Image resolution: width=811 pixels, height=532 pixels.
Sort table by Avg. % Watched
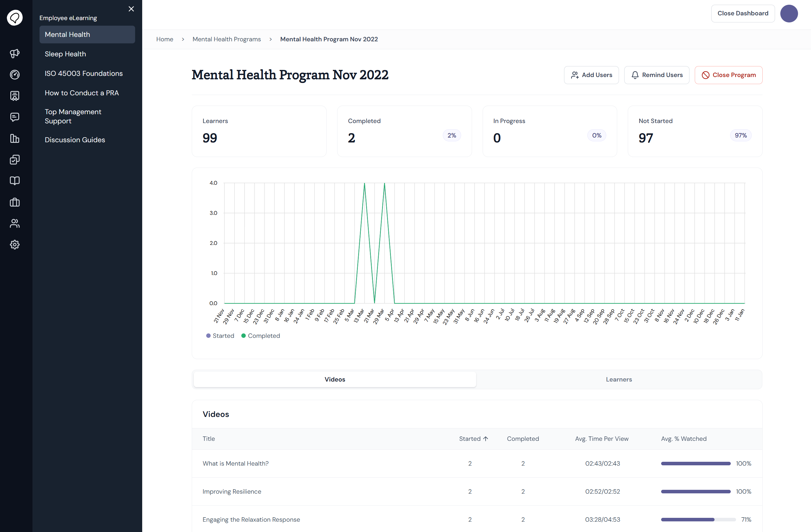(x=684, y=439)
